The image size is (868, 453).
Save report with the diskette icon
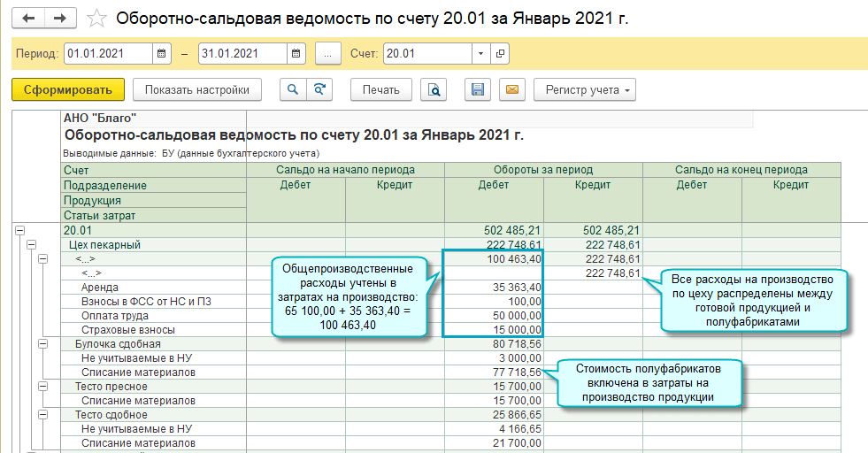coord(478,89)
